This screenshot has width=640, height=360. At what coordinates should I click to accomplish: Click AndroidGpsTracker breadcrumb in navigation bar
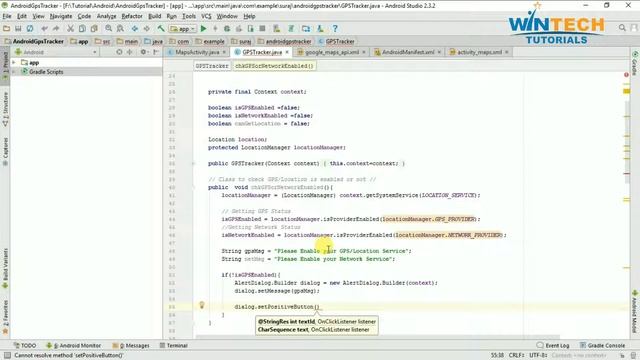34,42
